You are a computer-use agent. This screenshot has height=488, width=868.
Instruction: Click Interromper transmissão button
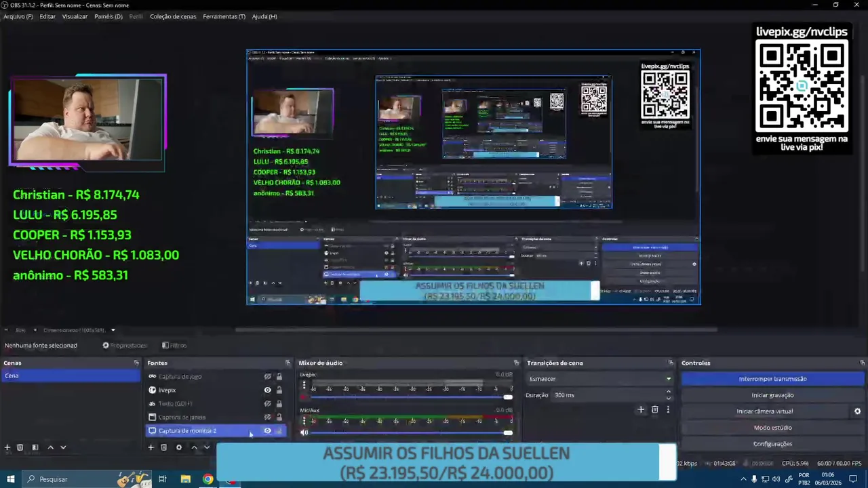point(772,379)
